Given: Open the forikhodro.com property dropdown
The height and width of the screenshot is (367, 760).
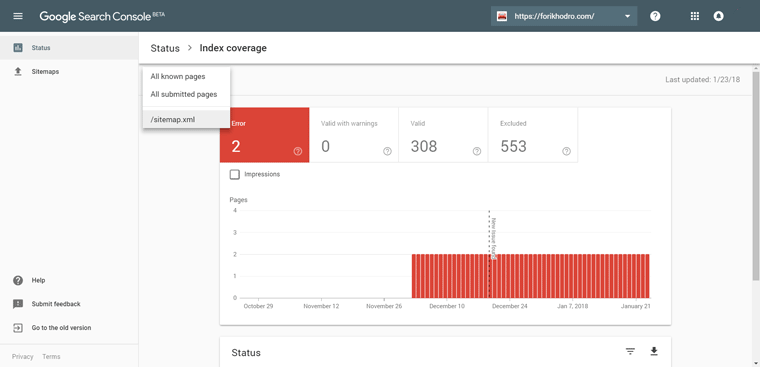Looking at the screenshot, I should pos(564,16).
